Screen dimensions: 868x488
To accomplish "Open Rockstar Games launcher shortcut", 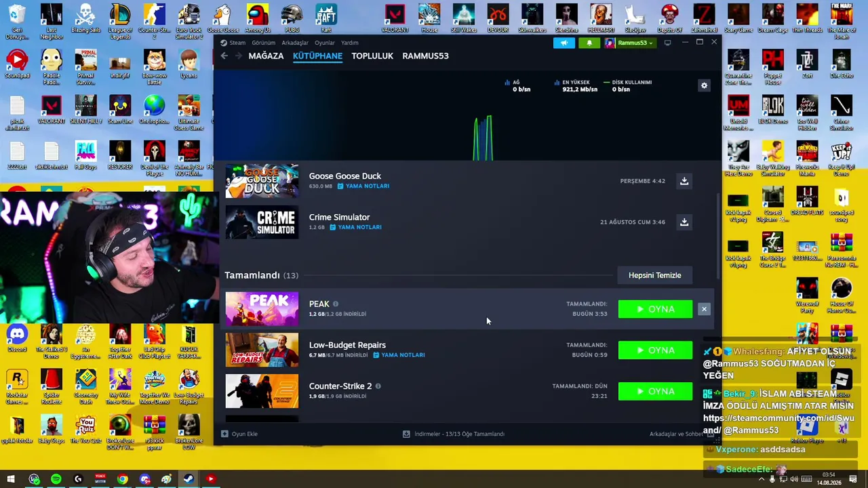I will (x=17, y=386).
